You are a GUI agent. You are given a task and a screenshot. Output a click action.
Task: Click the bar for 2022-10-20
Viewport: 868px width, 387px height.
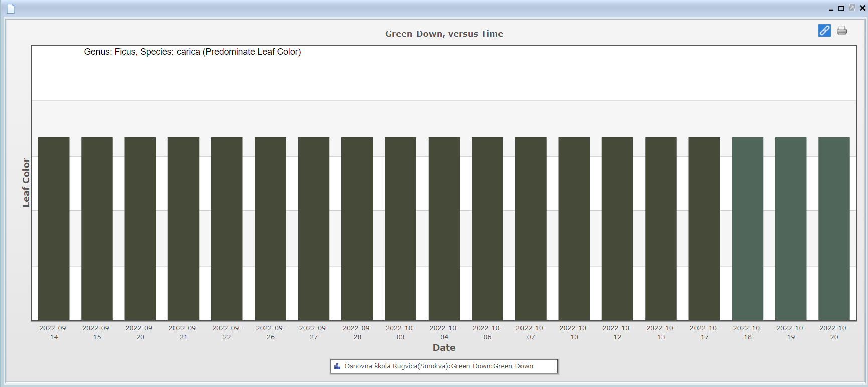[x=834, y=228]
